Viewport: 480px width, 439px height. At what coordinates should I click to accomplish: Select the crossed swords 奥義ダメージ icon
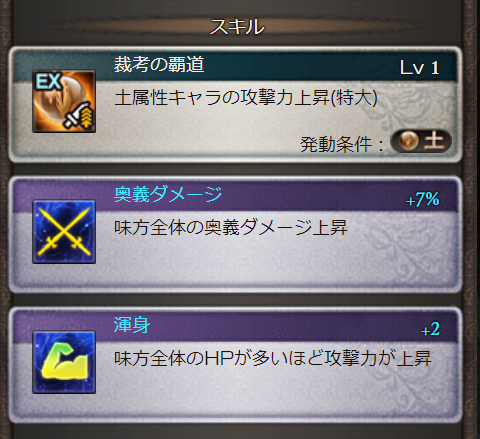point(64,232)
